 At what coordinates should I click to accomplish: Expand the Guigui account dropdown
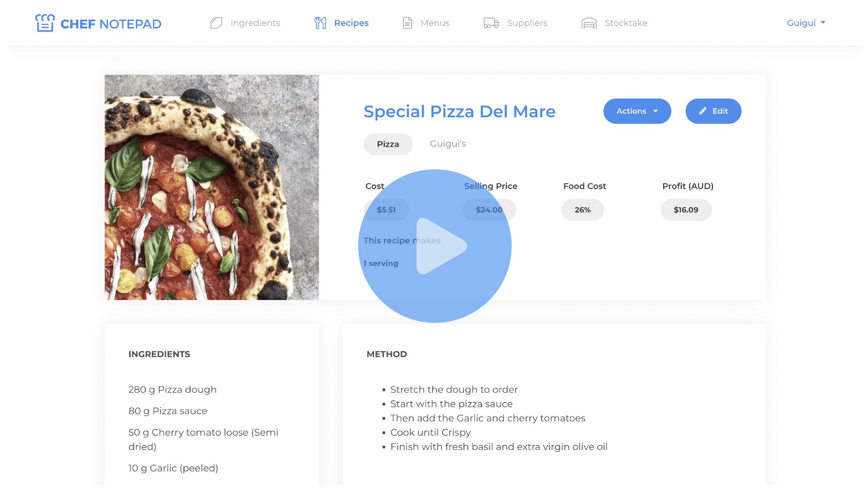[806, 23]
